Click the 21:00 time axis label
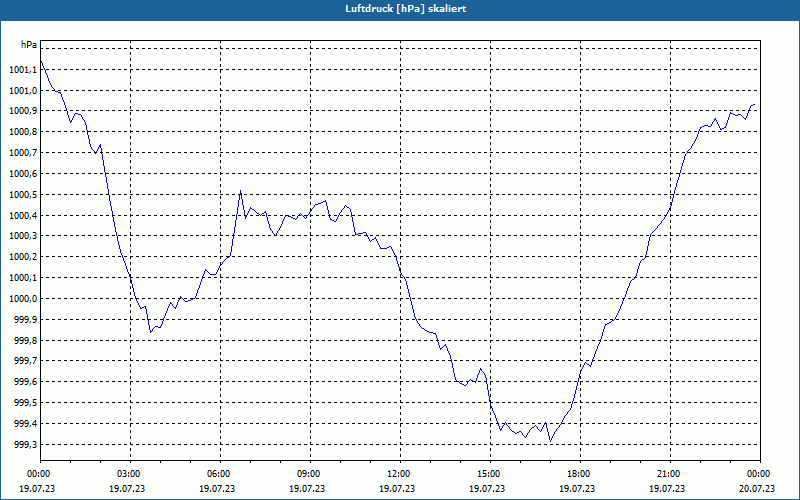 coord(668,474)
